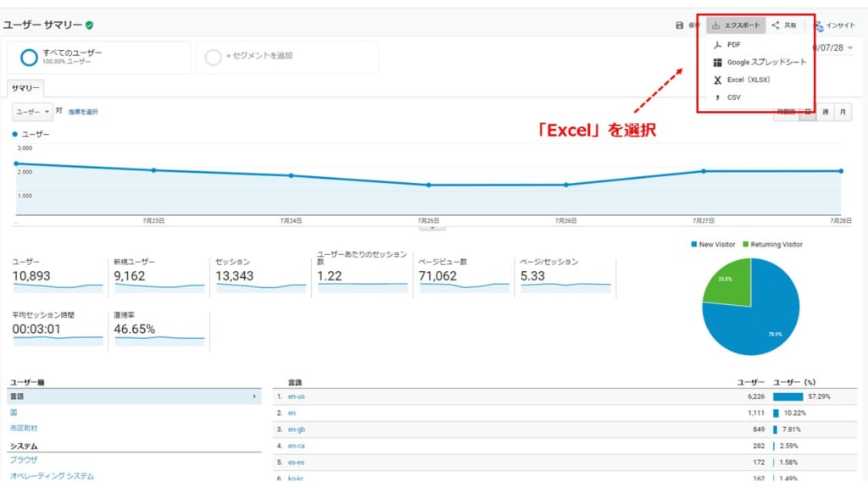868x488 pixels.
Task: Click the green pie chart slice
Action: click(x=731, y=282)
